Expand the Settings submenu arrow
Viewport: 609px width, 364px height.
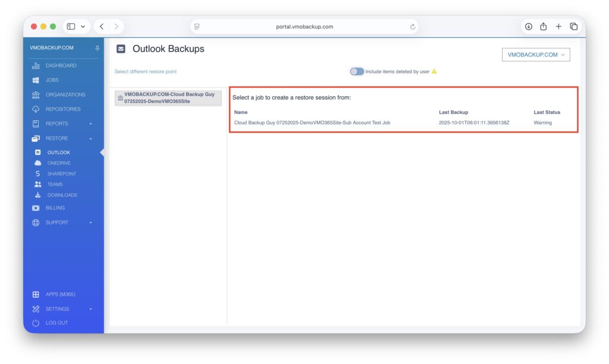tap(91, 309)
